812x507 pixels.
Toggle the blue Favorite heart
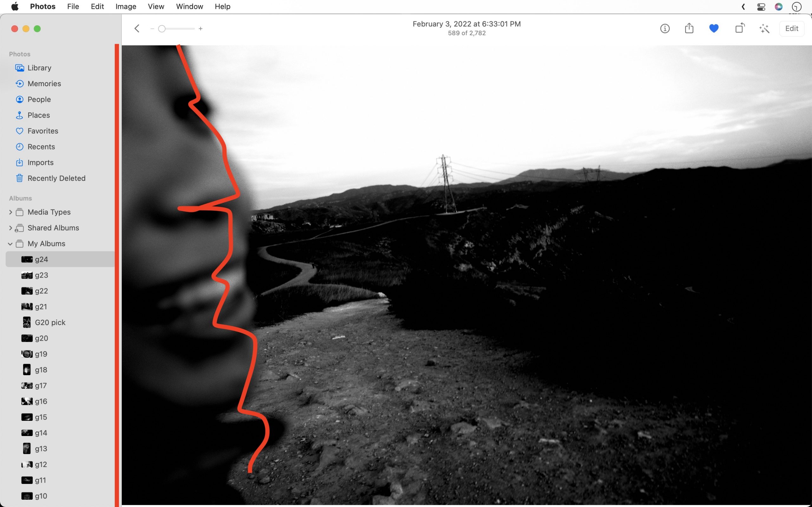(x=714, y=29)
